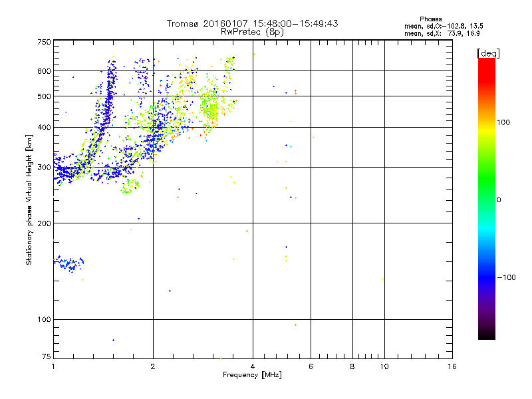Click the '[deg]' colorbar unit label
Screen dimensions: 532x399
point(488,53)
